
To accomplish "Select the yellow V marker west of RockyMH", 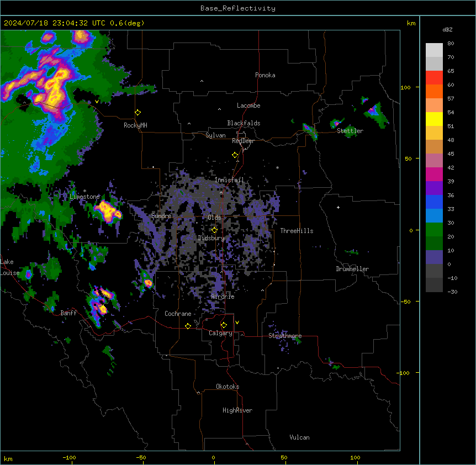I will pos(97,102).
